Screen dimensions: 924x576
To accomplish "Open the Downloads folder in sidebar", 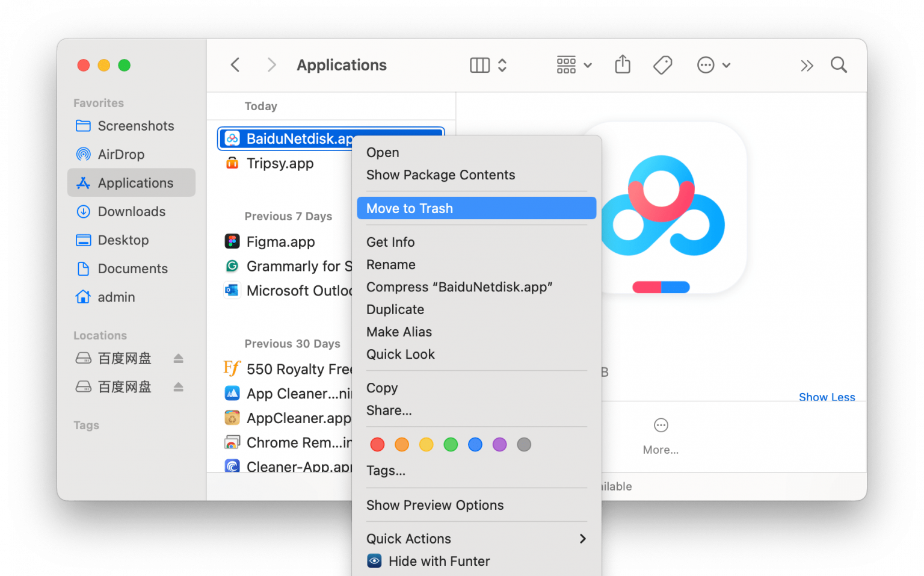I will [131, 212].
